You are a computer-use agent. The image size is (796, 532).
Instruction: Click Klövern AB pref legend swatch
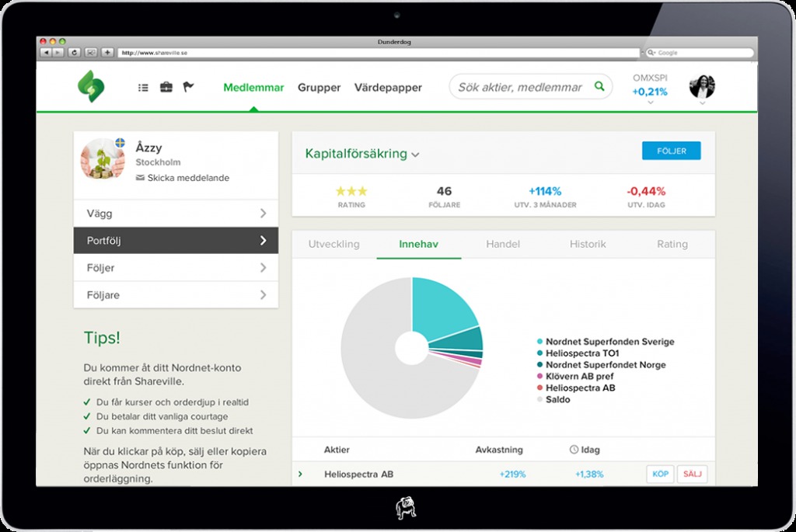[x=539, y=377]
